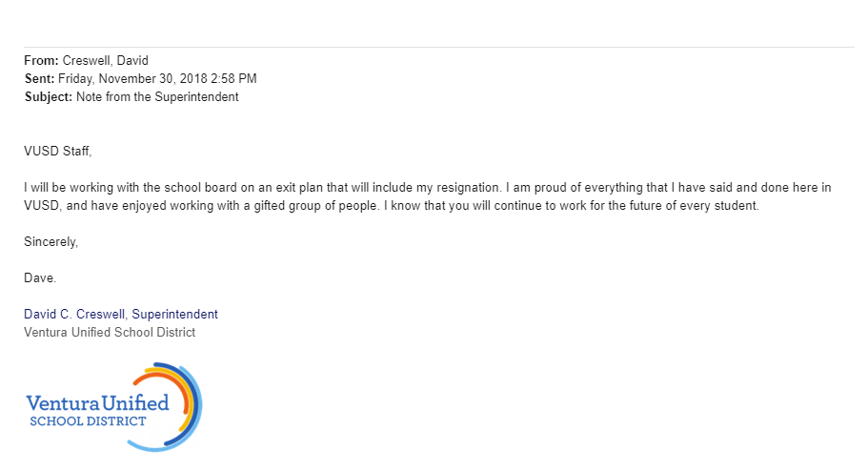Click the Ventura Unified School District signature text
This screenshot has height=472, width=868.
[110, 333]
